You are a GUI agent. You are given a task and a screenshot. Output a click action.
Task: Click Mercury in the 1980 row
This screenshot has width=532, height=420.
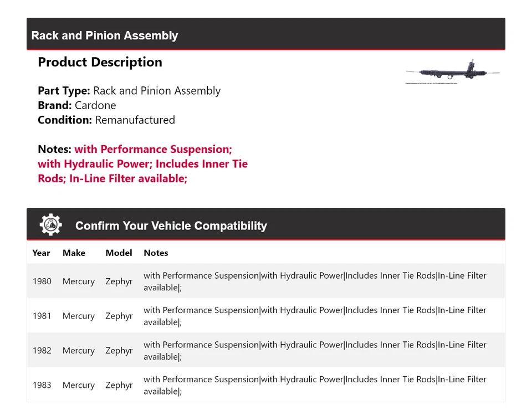point(78,281)
